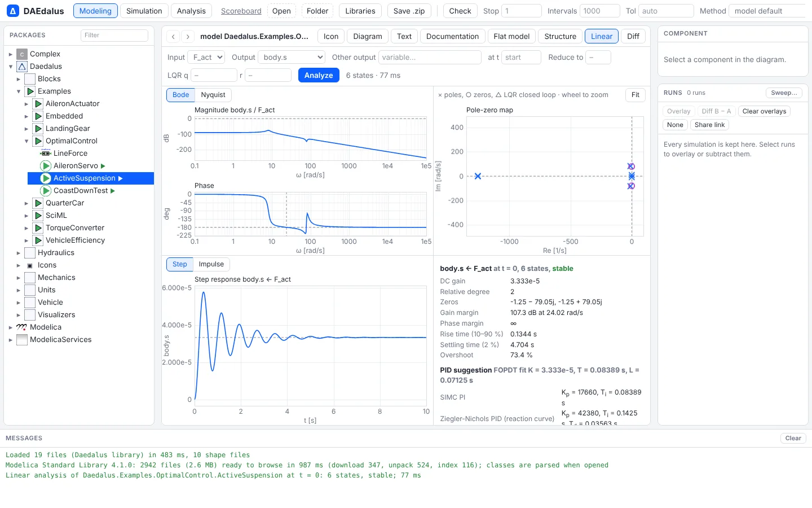Click Fit on the pole-zero map

636,95
